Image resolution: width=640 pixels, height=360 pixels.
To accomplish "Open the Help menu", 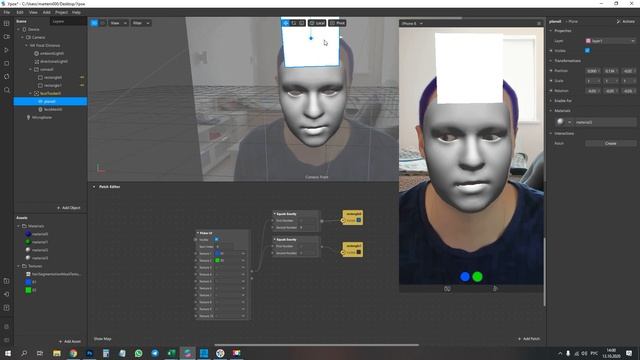I will [x=76, y=12].
